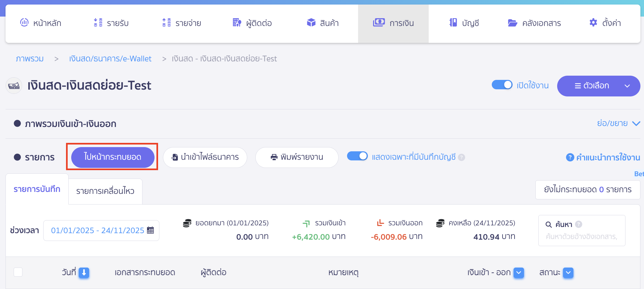The width and height of the screenshot is (644, 289).
Task: Open the การเงิน finance menu
Action: coord(393,23)
